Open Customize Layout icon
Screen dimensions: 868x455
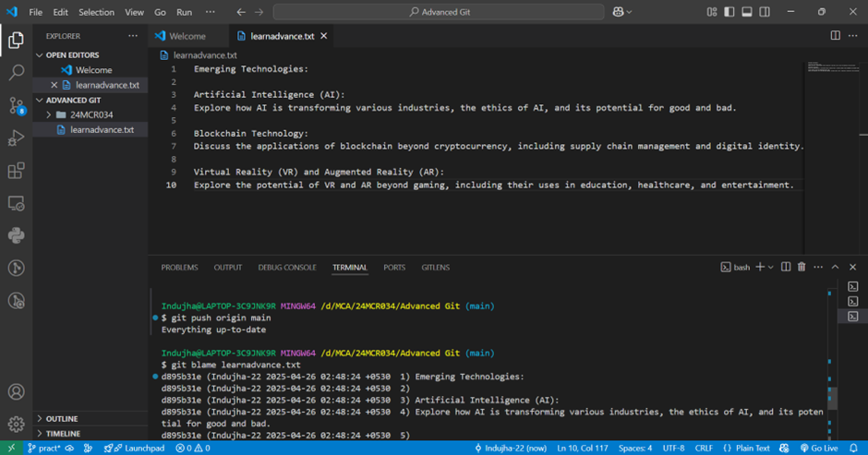712,12
